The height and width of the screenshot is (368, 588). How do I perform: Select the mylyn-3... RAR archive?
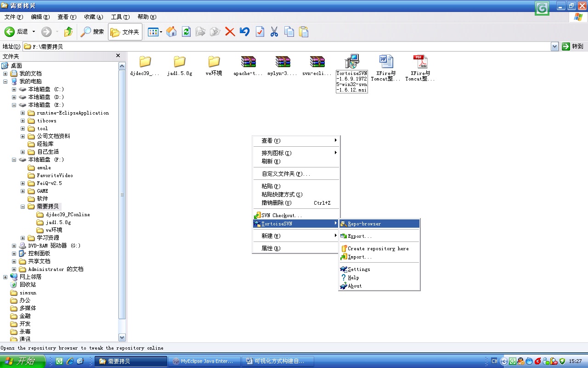[283, 65]
